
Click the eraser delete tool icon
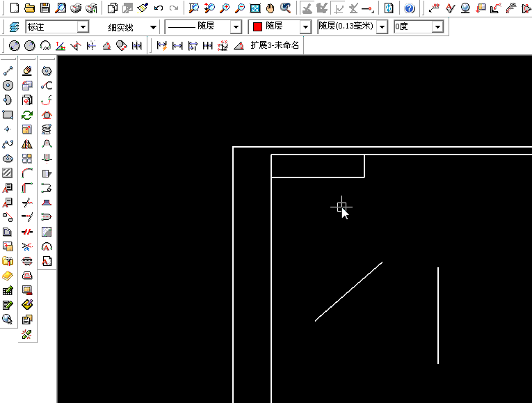coord(27,70)
